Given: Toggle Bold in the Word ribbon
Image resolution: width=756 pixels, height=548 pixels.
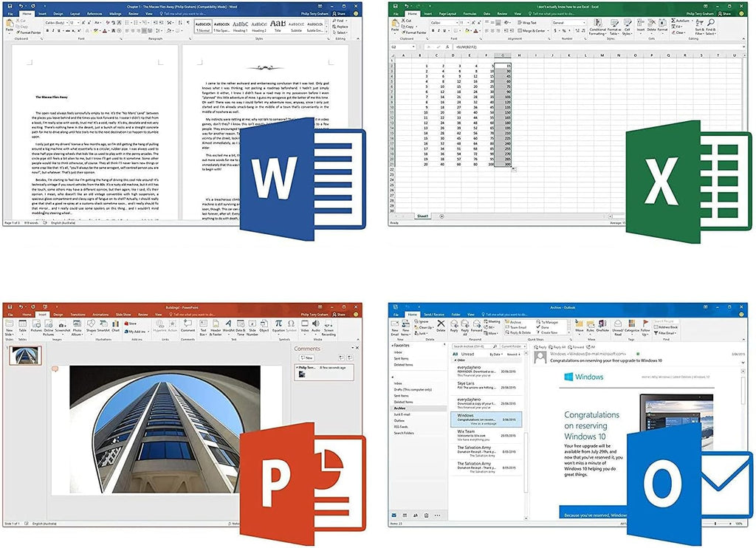Looking at the screenshot, I should coord(47,30).
